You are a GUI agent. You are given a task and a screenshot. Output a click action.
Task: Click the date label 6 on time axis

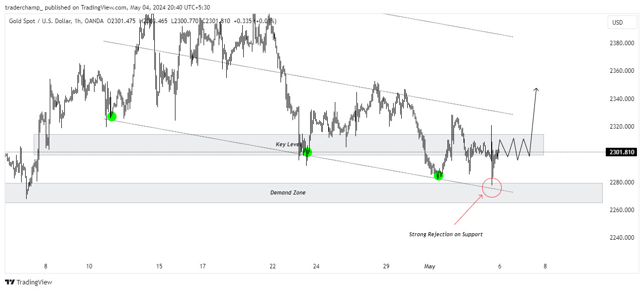coord(499,266)
